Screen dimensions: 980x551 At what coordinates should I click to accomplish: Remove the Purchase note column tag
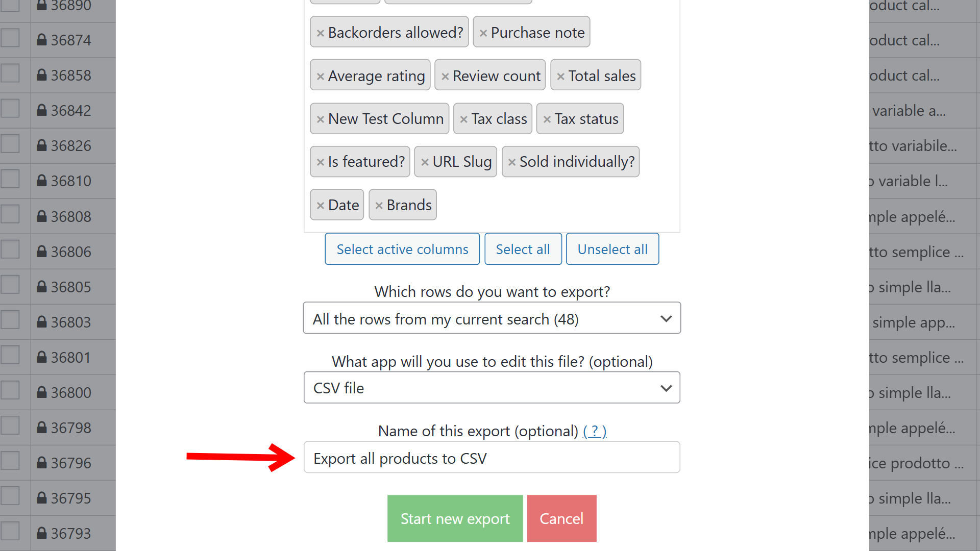(483, 33)
